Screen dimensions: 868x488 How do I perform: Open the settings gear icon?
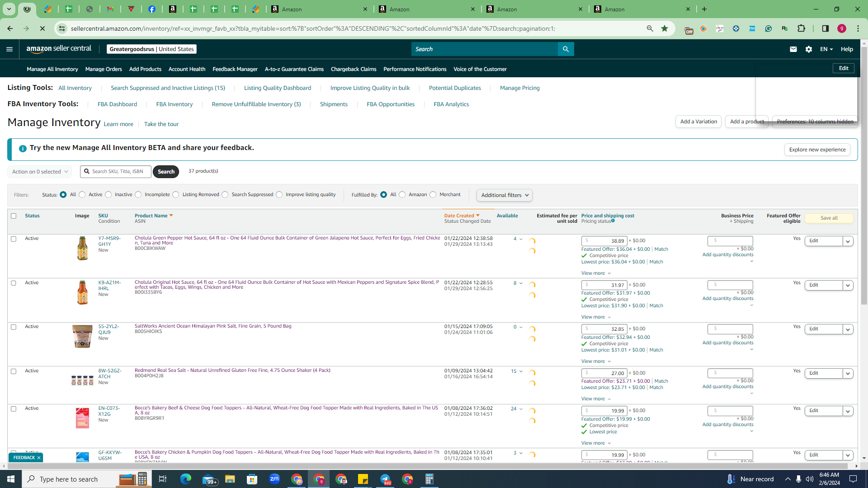[x=809, y=49]
